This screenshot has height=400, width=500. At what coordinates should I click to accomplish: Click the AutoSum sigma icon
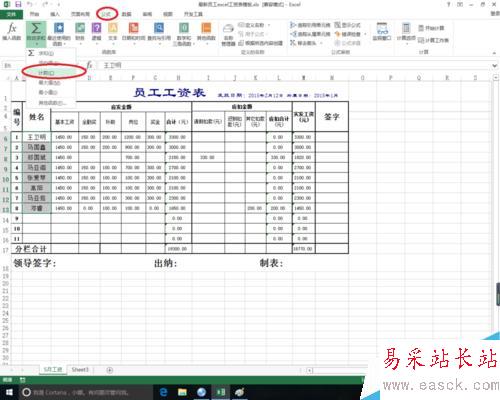click(36, 29)
